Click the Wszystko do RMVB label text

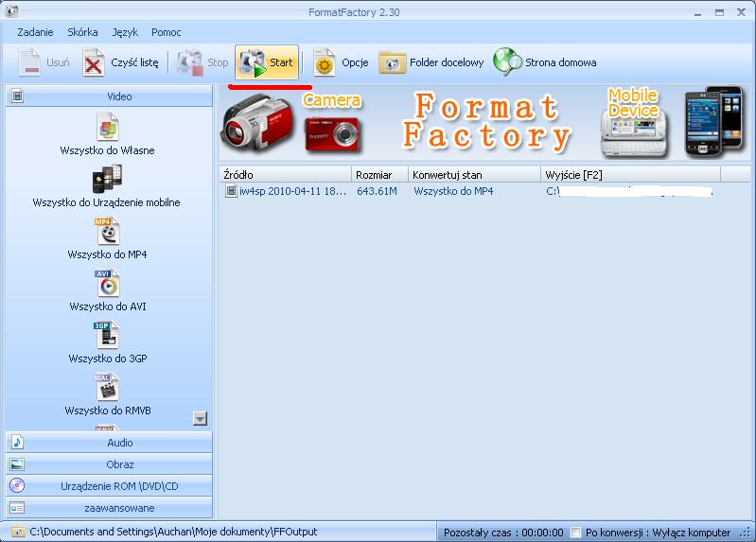point(108,411)
